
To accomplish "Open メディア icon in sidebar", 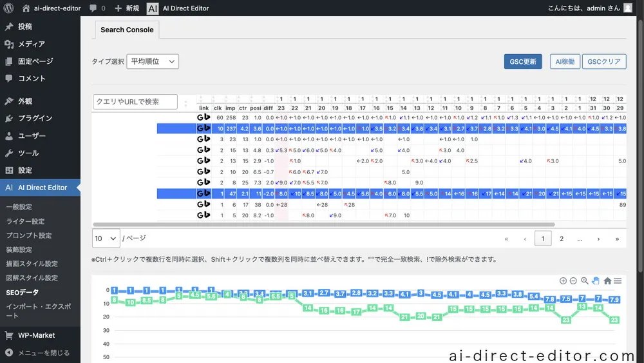I will (9, 44).
